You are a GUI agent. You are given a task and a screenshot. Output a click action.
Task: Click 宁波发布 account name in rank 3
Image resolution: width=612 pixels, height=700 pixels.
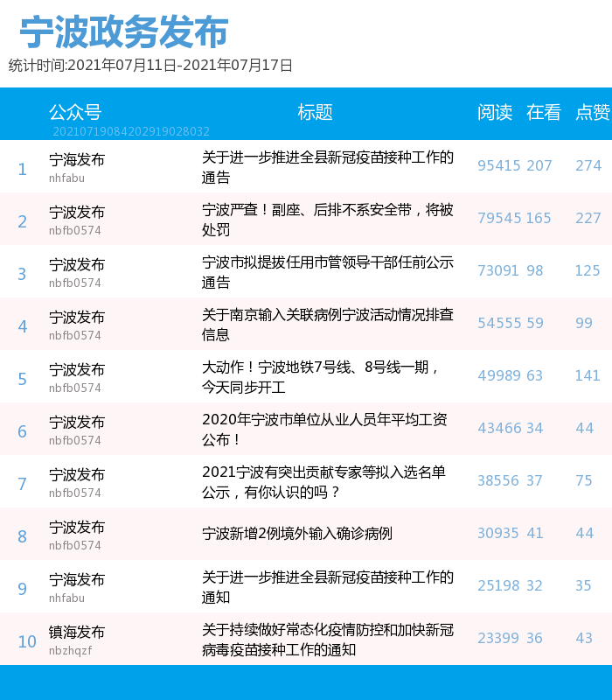(77, 264)
